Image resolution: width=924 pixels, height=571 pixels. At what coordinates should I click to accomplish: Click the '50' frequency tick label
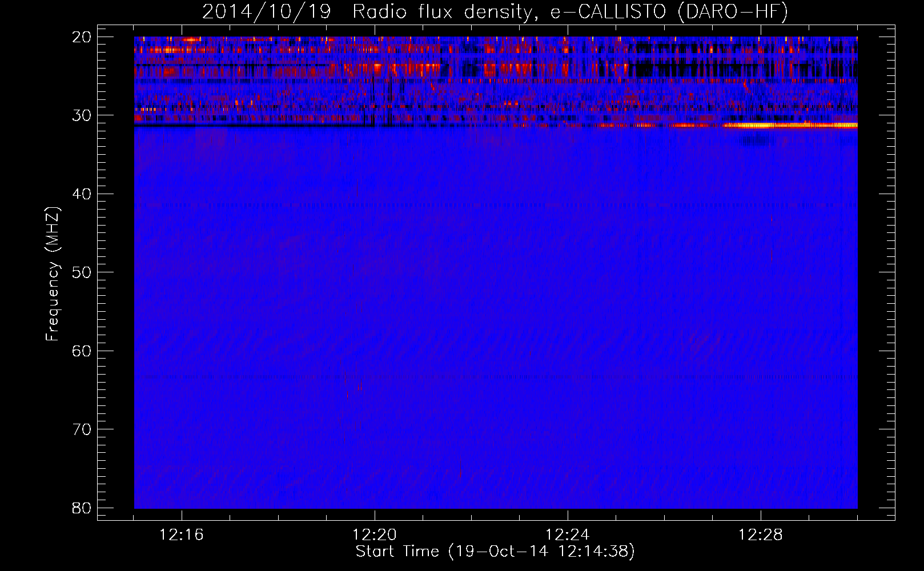click(82, 272)
